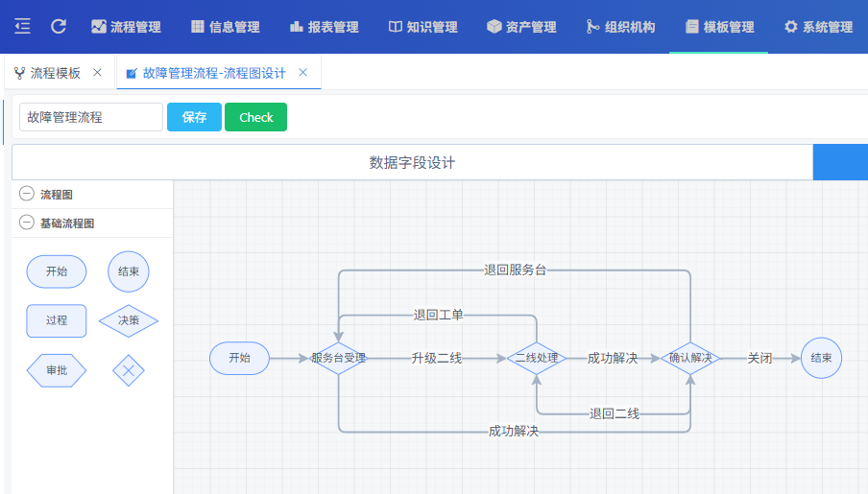
Task: Close the 流程模板 tab
Action: point(97,73)
